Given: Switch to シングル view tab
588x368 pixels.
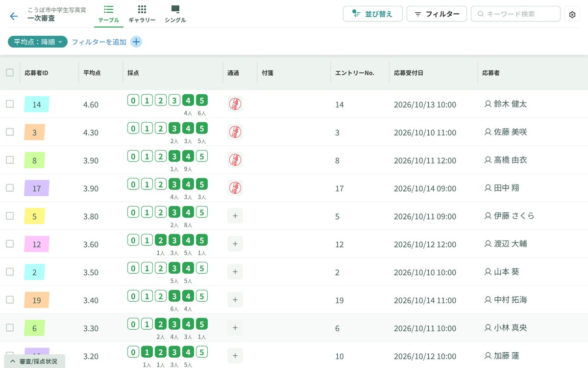Looking at the screenshot, I should tap(175, 14).
